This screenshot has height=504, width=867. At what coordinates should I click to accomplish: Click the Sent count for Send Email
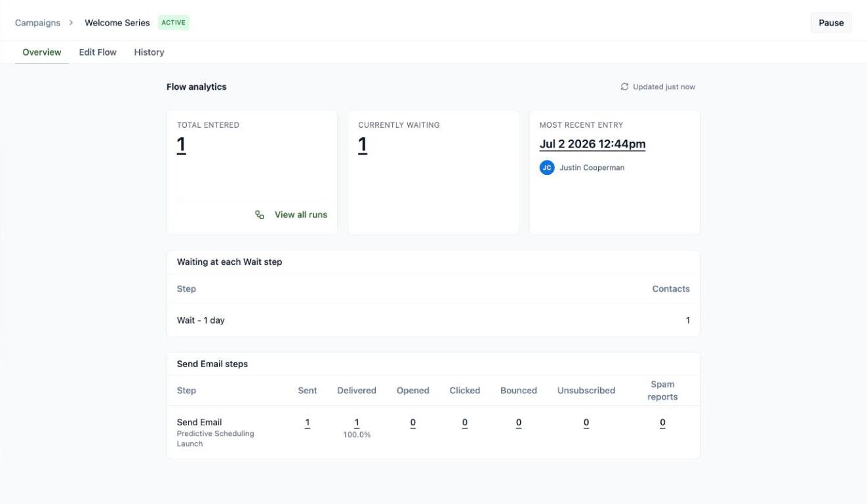click(307, 423)
